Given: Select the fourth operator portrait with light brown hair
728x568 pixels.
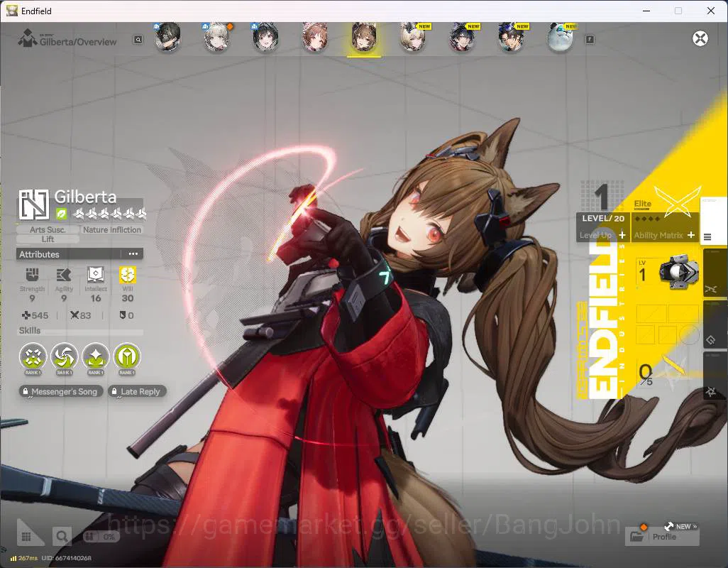Looking at the screenshot, I should (x=315, y=37).
